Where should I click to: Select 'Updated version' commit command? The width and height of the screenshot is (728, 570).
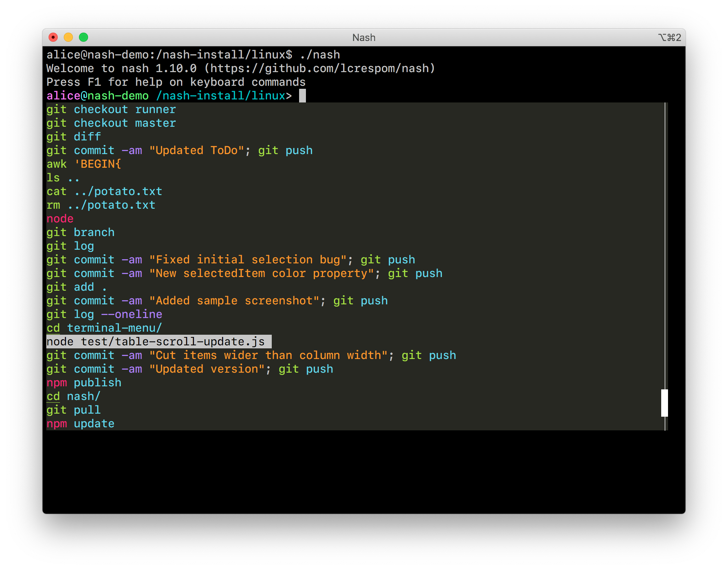[190, 369]
